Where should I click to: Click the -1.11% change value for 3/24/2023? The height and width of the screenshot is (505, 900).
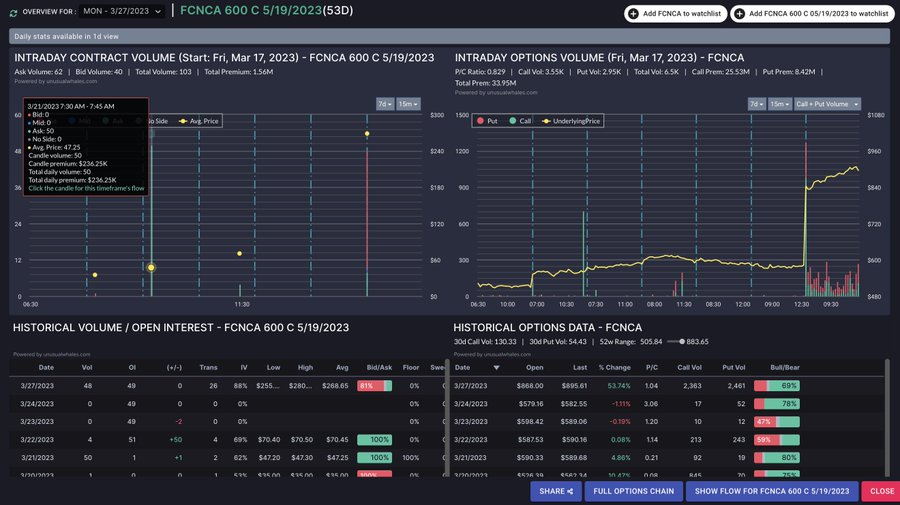coord(620,403)
